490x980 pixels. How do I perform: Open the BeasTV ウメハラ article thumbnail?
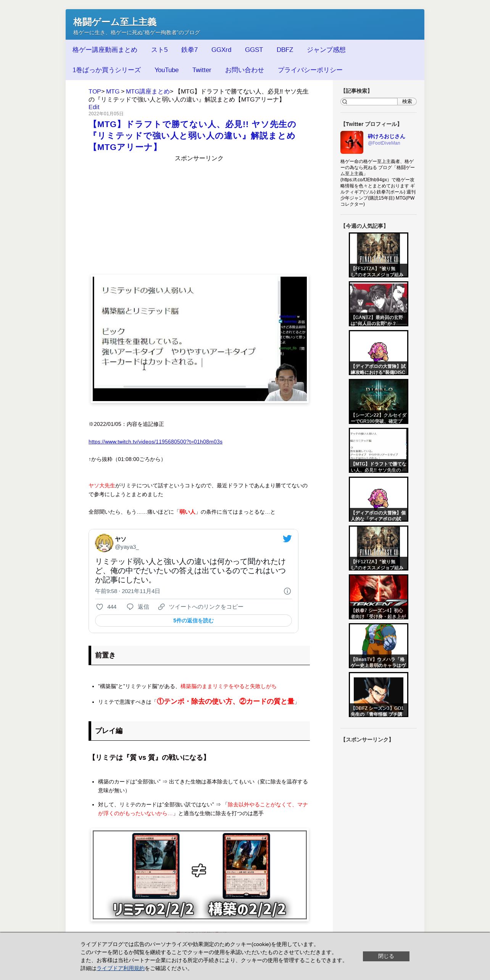point(379,646)
